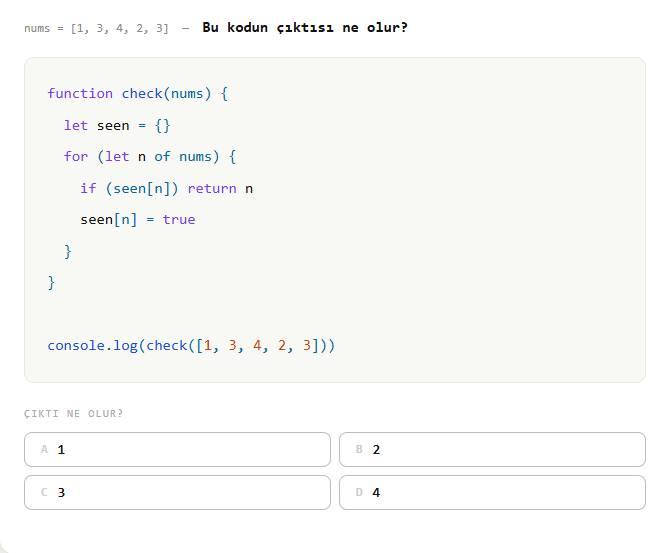
Task: Click the 'let seen = {}' code line
Action: 117,126
